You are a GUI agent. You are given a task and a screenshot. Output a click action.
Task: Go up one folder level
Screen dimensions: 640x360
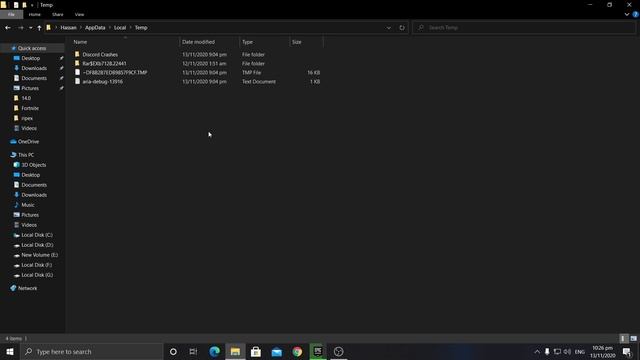39,28
